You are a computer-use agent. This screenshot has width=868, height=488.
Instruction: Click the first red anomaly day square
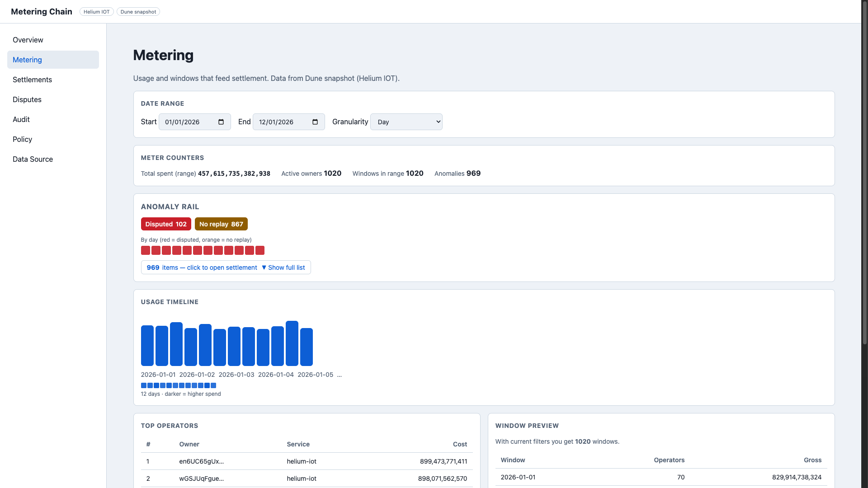pyautogui.click(x=146, y=250)
